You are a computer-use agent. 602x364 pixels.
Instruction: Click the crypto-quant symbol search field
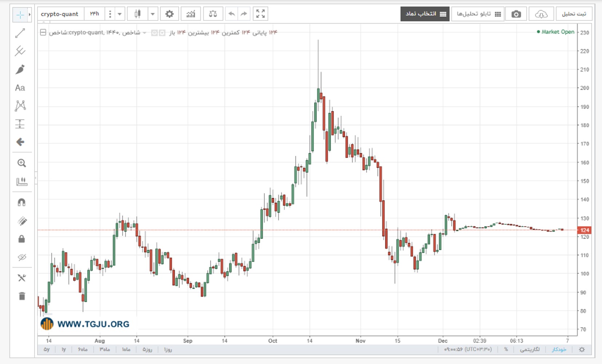coord(60,14)
